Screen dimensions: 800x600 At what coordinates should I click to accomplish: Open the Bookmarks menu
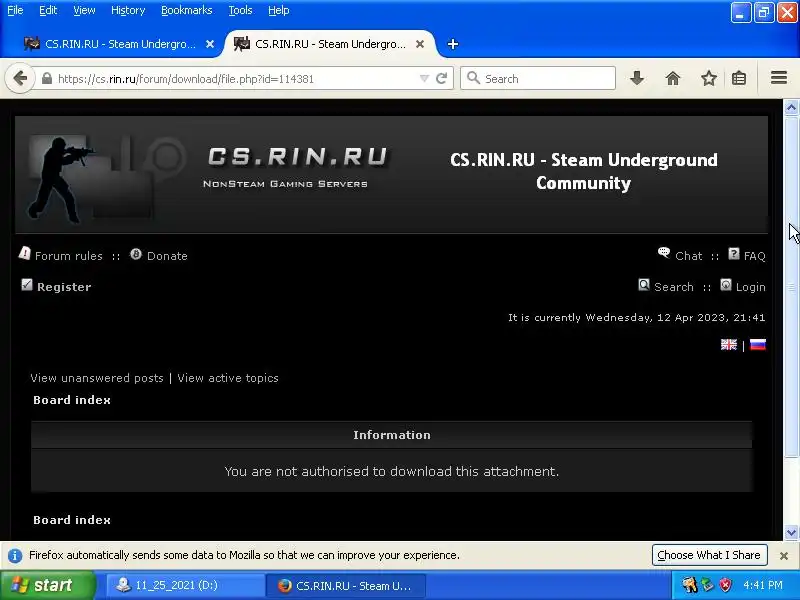187,10
